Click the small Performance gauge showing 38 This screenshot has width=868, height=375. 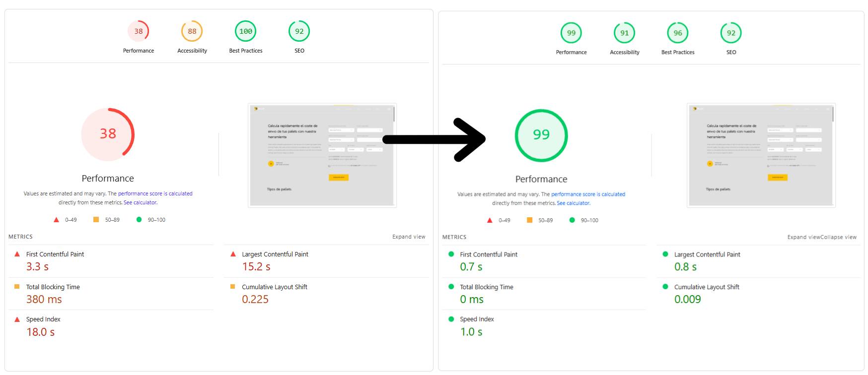139,31
